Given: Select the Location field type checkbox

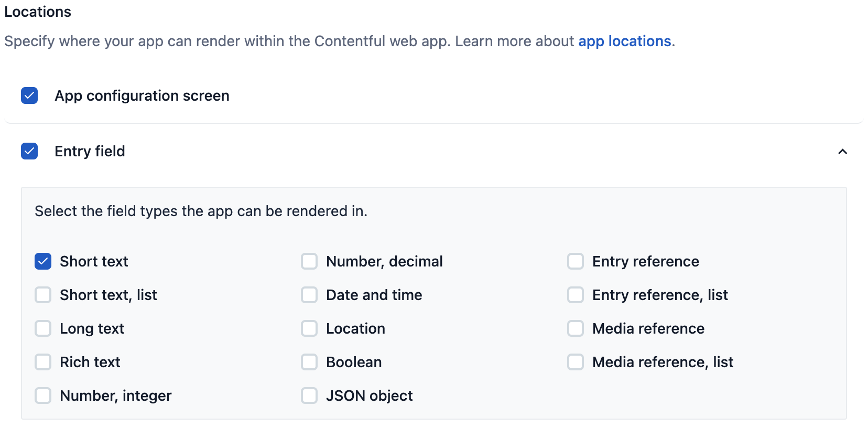Looking at the screenshot, I should pos(309,328).
